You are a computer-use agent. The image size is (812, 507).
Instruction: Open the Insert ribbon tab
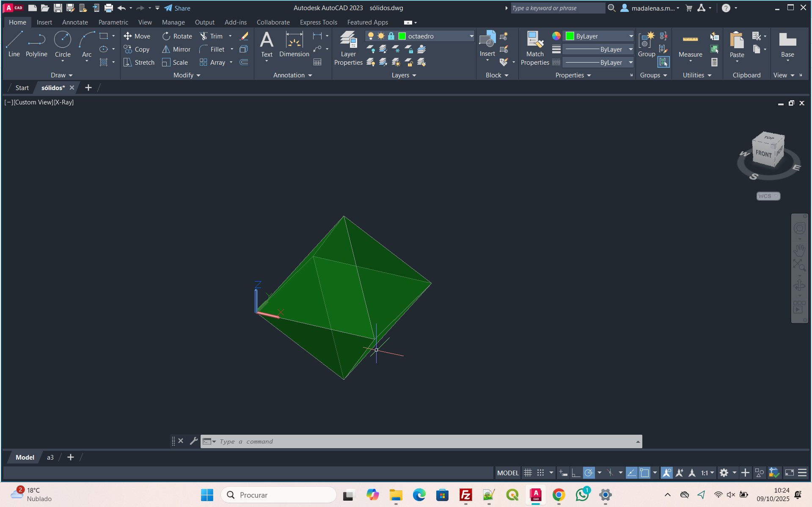(44, 22)
